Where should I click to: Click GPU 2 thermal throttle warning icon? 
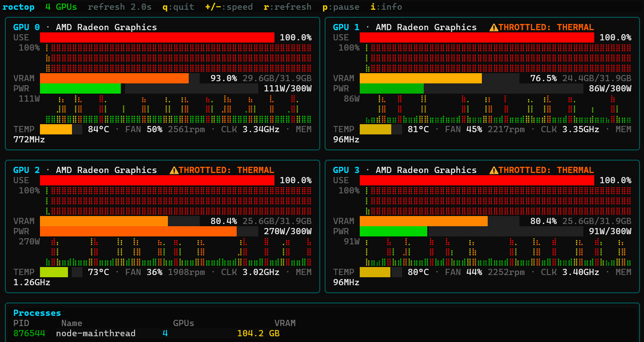pos(174,170)
